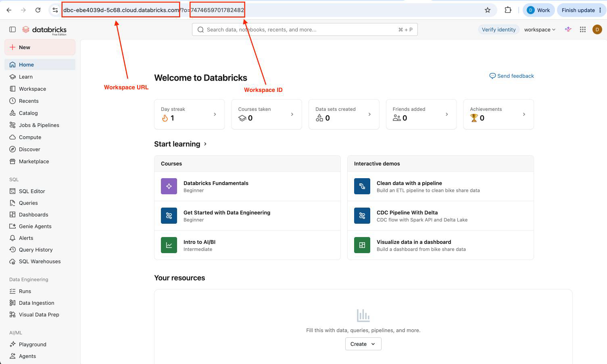Open SQL Editor in the sidebar
The height and width of the screenshot is (364, 607).
pos(40,191)
